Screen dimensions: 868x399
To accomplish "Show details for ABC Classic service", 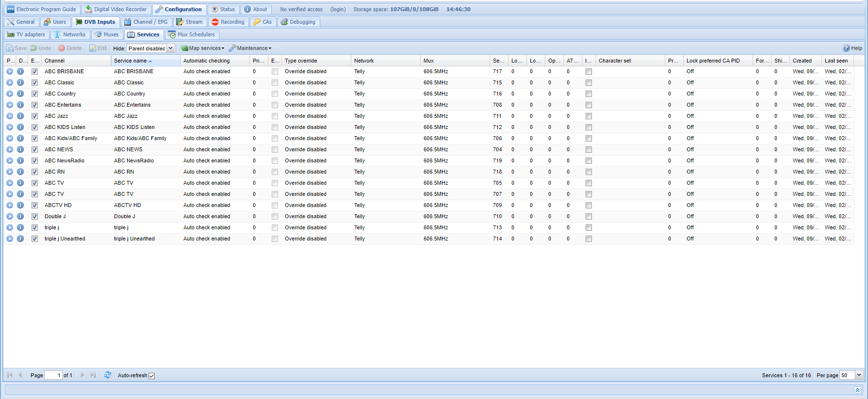I will click(x=20, y=82).
